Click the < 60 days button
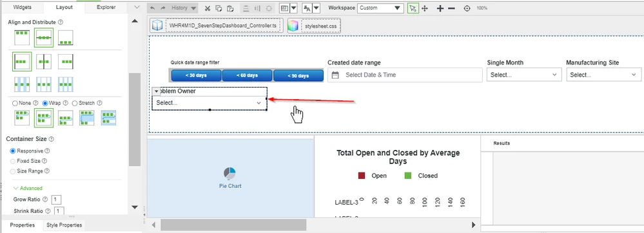 247,75
